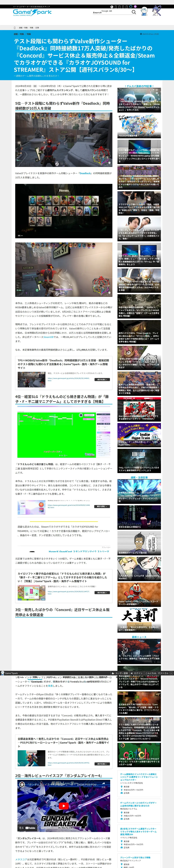Open the Titan Quest II sidebar article
Viewport: 174px width, 868px height.
coord(139,332)
